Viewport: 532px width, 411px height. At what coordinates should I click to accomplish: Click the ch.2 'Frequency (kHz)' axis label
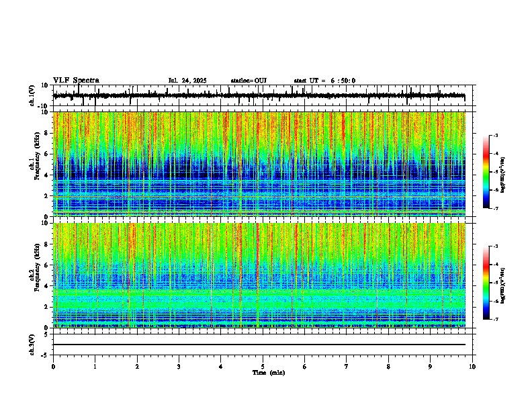37,267
